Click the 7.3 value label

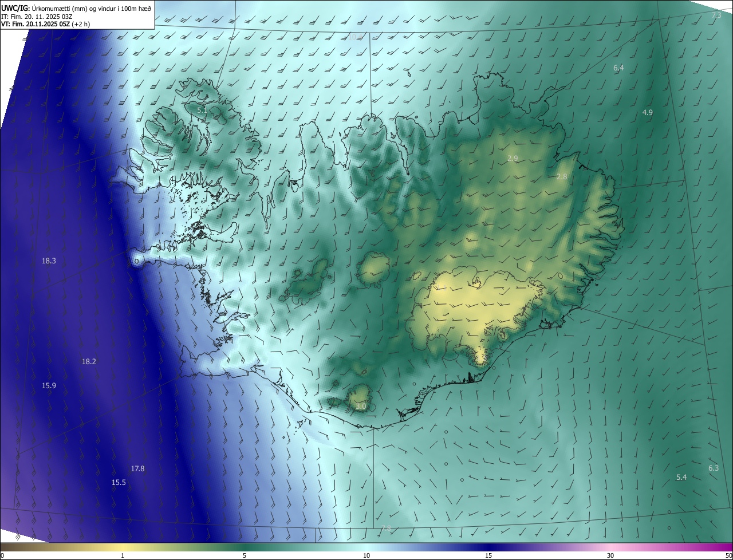click(716, 15)
